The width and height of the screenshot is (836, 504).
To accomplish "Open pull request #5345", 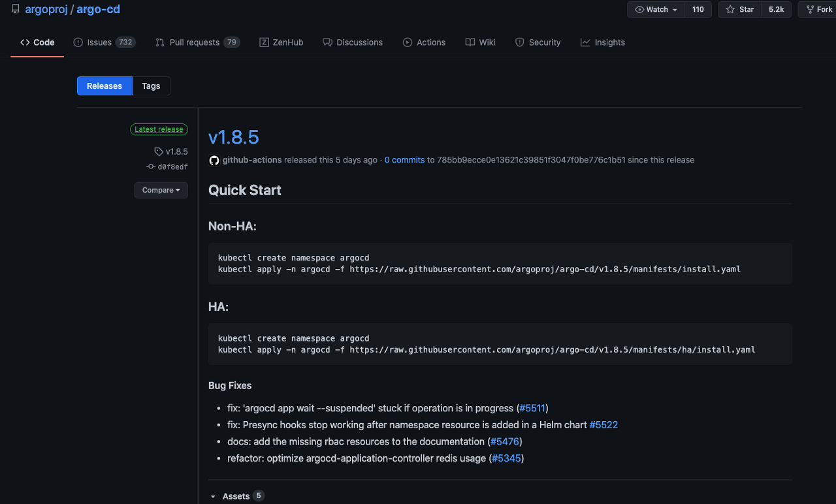I will (x=506, y=458).
